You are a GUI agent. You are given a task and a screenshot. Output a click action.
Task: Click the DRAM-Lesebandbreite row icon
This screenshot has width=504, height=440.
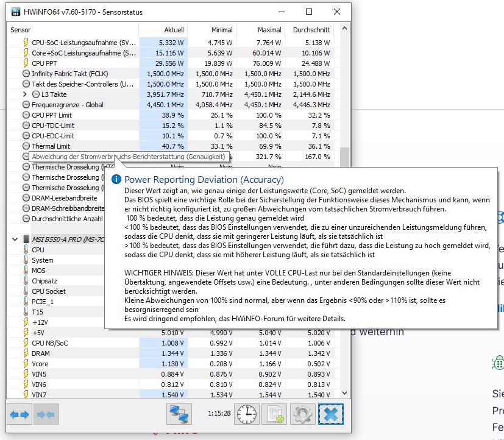(x=26, y=198)
